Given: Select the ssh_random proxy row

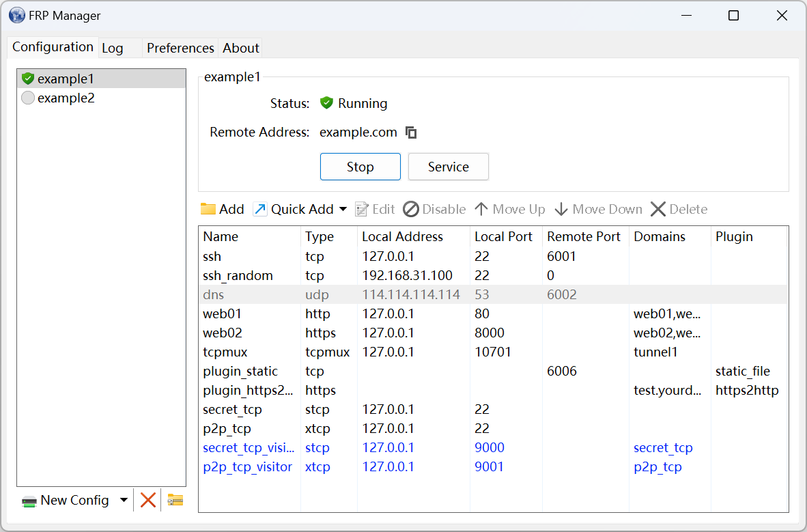Looking at the screenshot, I should [x=492, y=275].
